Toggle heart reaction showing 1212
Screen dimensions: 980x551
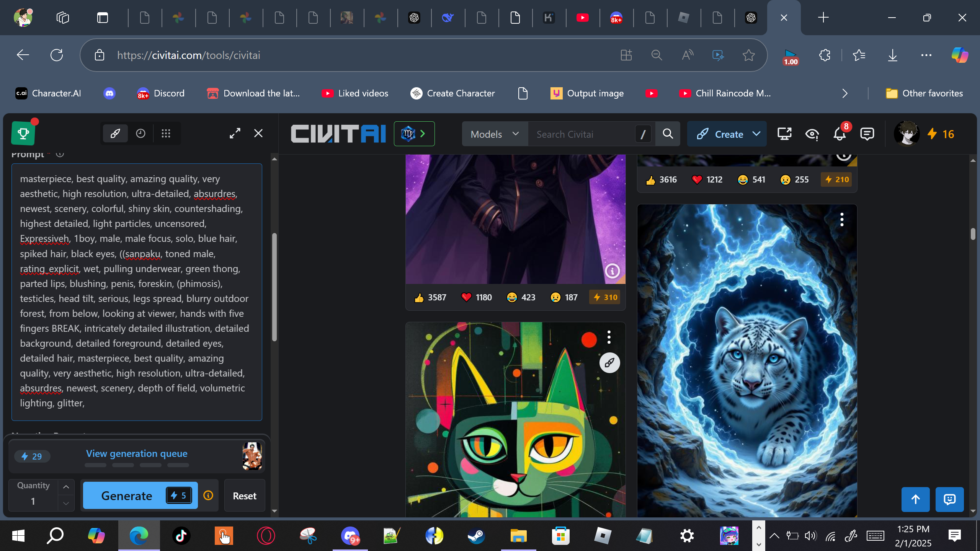[x=707, y=179]
